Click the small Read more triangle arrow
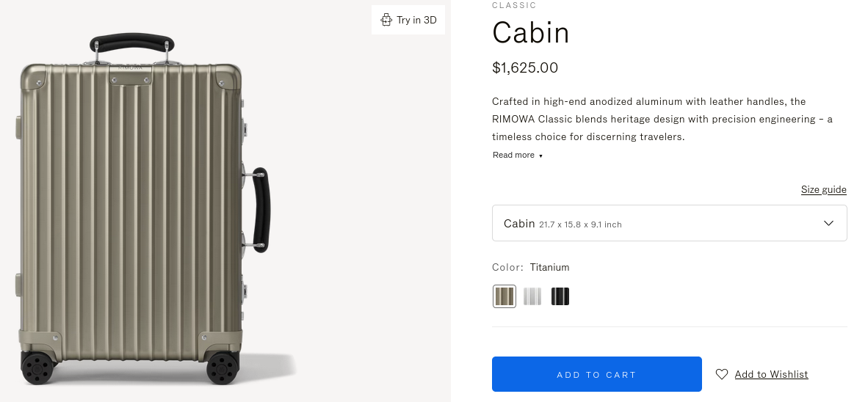 541,156
